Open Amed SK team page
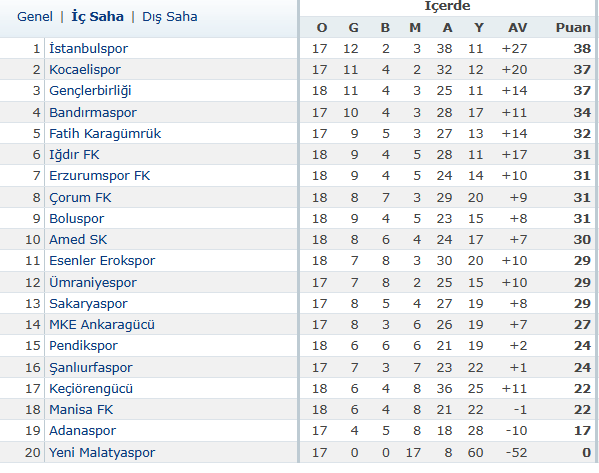The width and height of the screenshot is (599, 473). click(78, 240)
